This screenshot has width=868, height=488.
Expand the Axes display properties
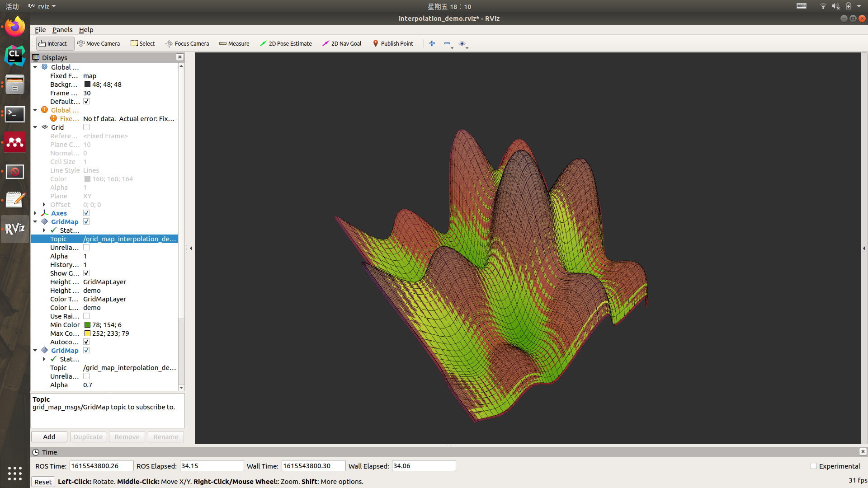pyautogui.click(x=35, y=213)
